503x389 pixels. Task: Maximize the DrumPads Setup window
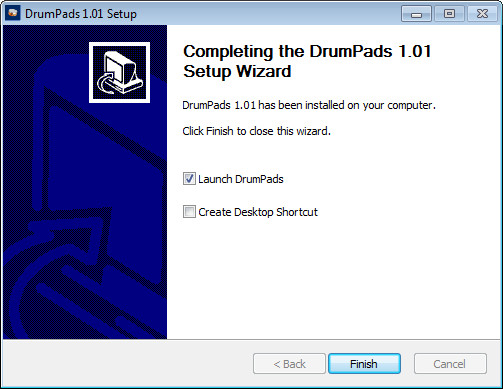pos(449,14)
